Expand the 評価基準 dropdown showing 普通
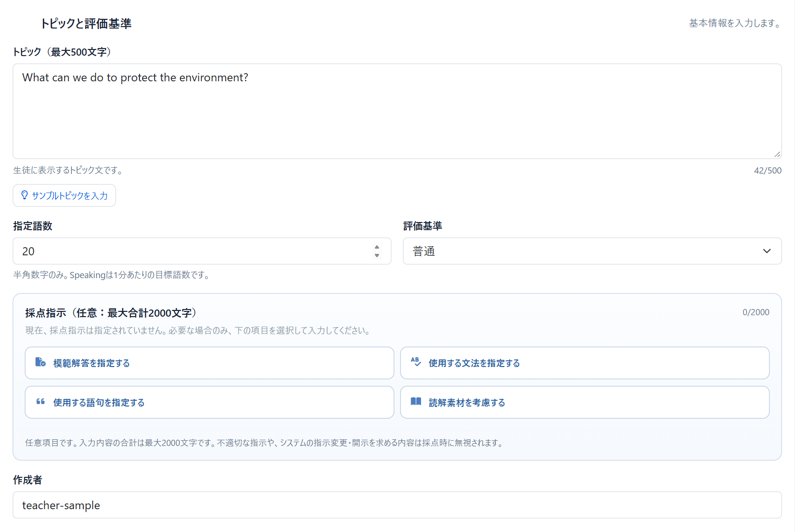The image size is (795, 532). coord(592,251)
